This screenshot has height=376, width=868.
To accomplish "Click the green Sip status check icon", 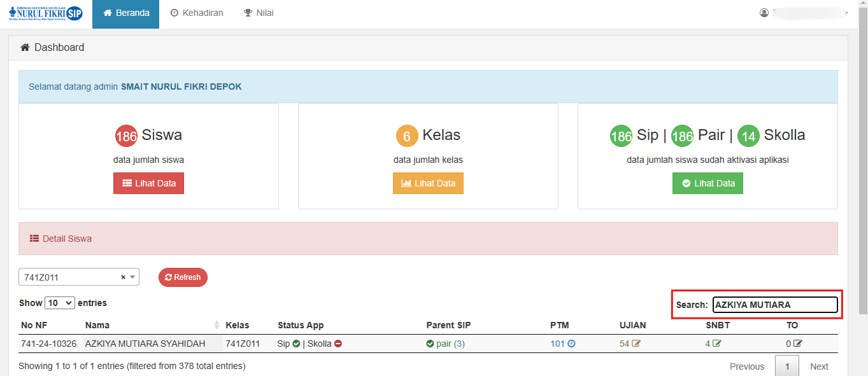I will 296,344.
